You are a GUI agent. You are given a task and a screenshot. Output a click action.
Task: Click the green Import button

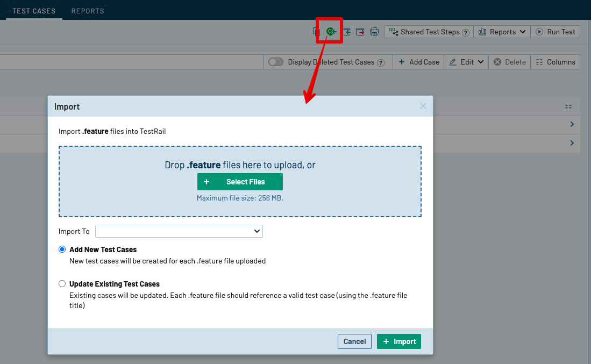click(399, 341)
